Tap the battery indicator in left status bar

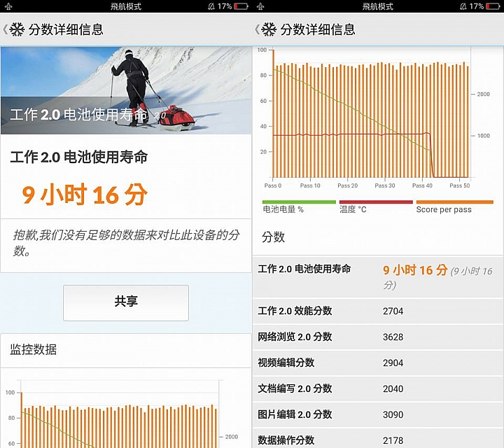click(x=241, y=6)
